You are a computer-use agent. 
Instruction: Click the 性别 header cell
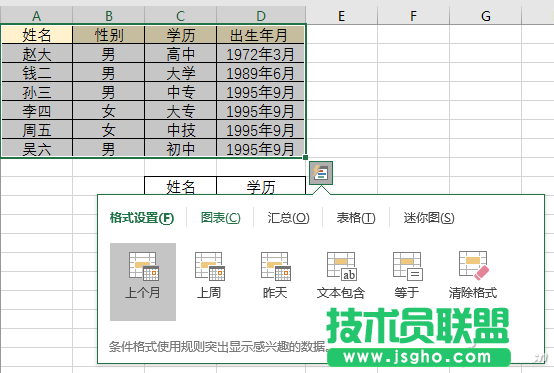(x=109, y=35)
